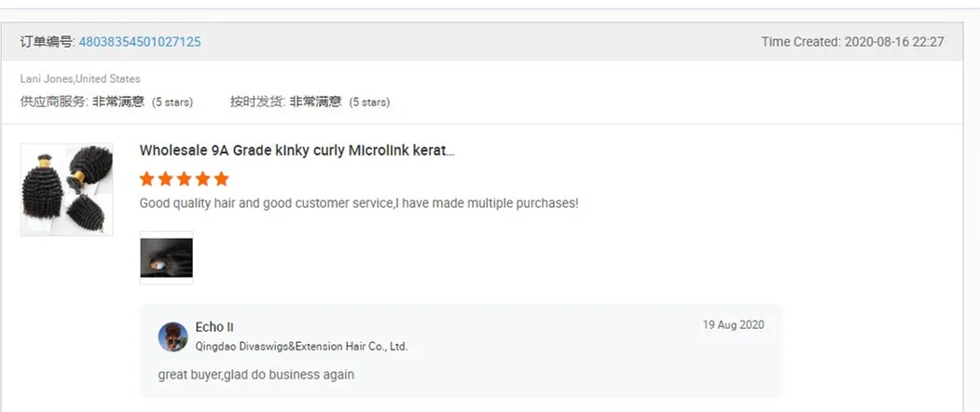Click the 供应商服务 rating label
Viewport: 980px width, 412px height.
53,102
